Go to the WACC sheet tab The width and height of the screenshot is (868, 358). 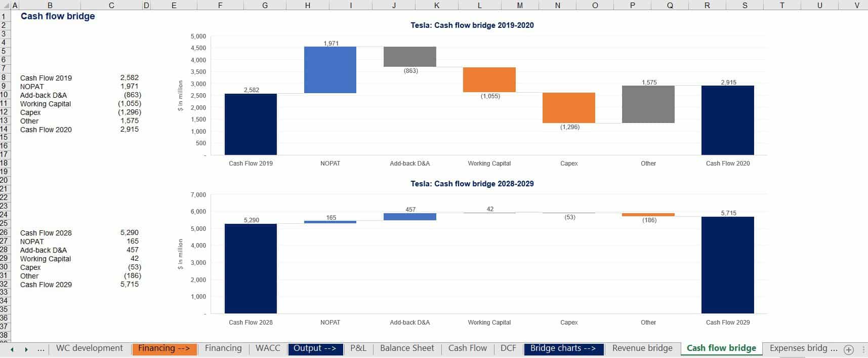(268, 348)
